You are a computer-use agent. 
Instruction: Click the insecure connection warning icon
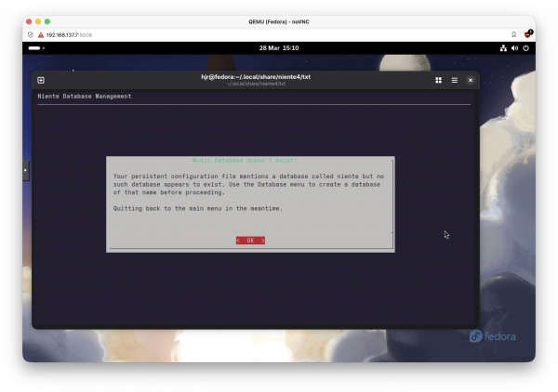40,33
